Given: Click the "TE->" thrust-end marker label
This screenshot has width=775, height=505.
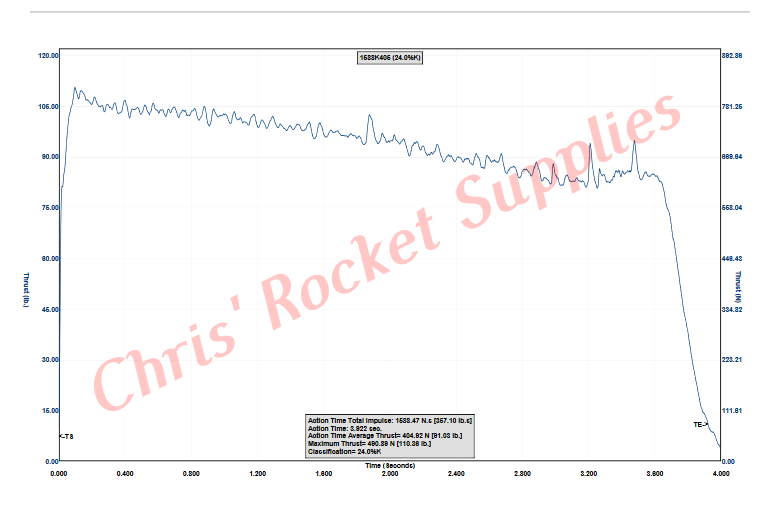Looking at the screenshot, I should point(701,424).
